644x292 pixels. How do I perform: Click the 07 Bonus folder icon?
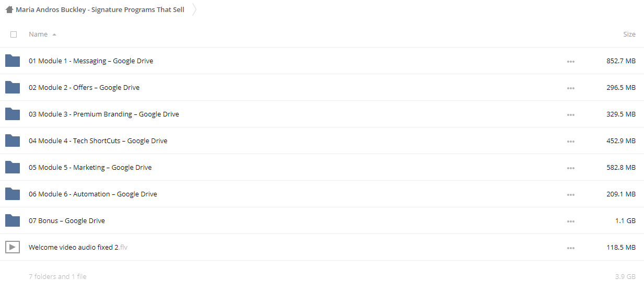pos(13,220)
